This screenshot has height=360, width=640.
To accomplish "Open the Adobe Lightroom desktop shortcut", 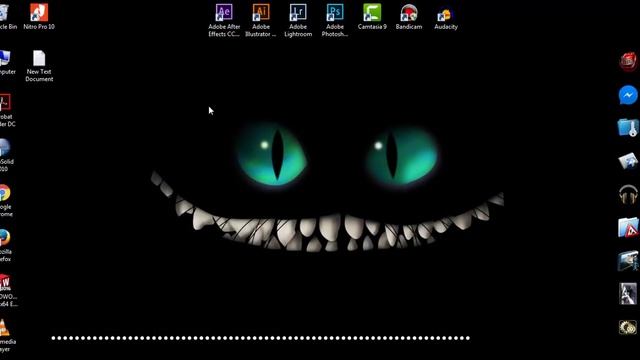I will click(298, 20).
